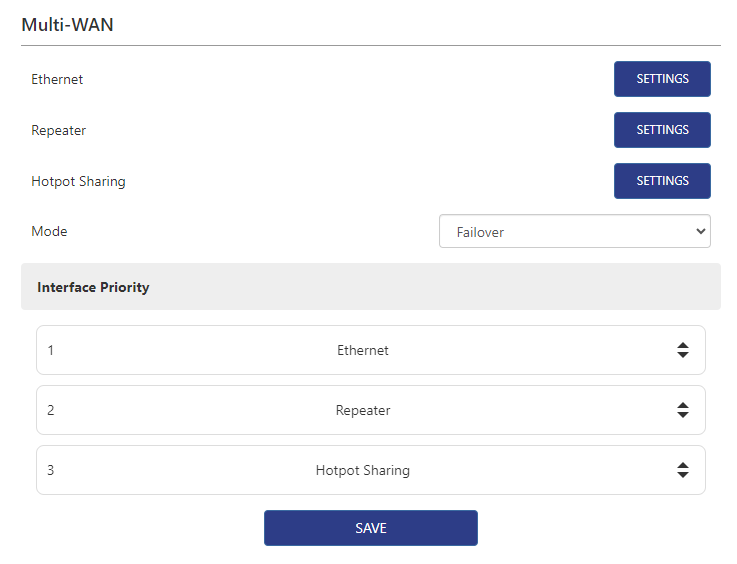Move Repeater down using its down arrow
The image size is (737, 564).
pyautogui.click(x=683, y=415)
